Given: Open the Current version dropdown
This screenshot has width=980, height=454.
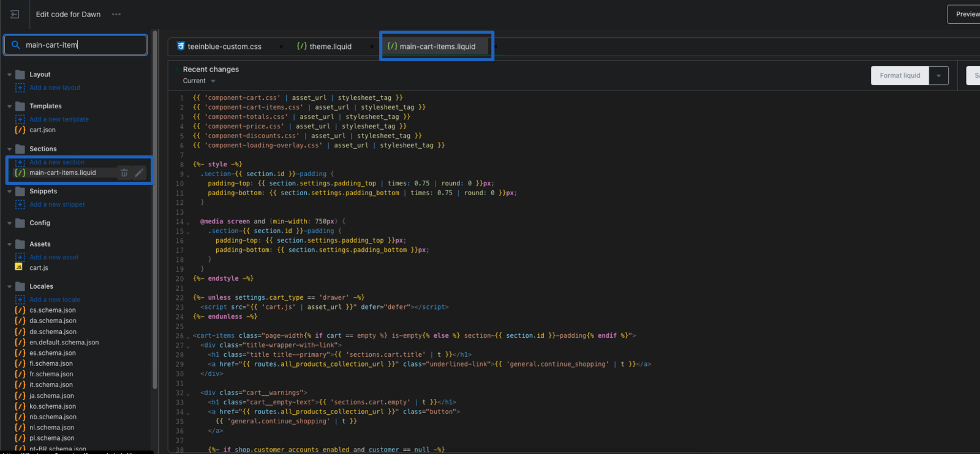Looking at the screenshot, I should (x=199, y=81).
